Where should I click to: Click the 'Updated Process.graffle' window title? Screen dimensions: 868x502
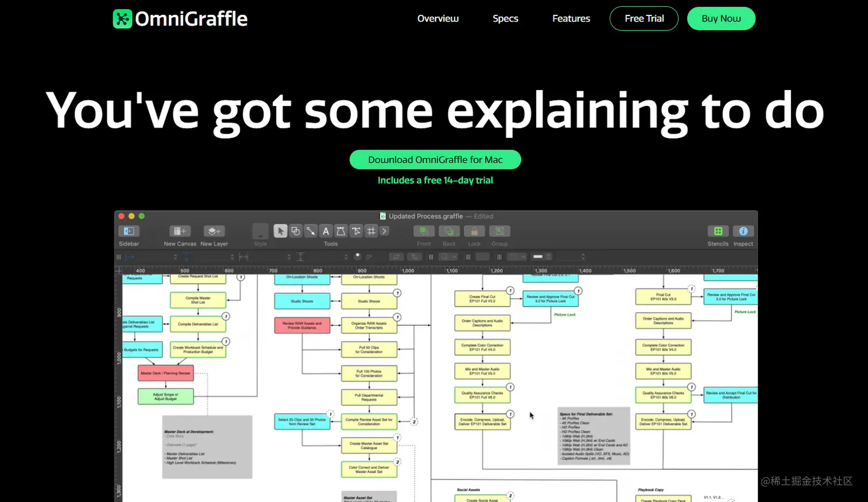coord(425,216)
